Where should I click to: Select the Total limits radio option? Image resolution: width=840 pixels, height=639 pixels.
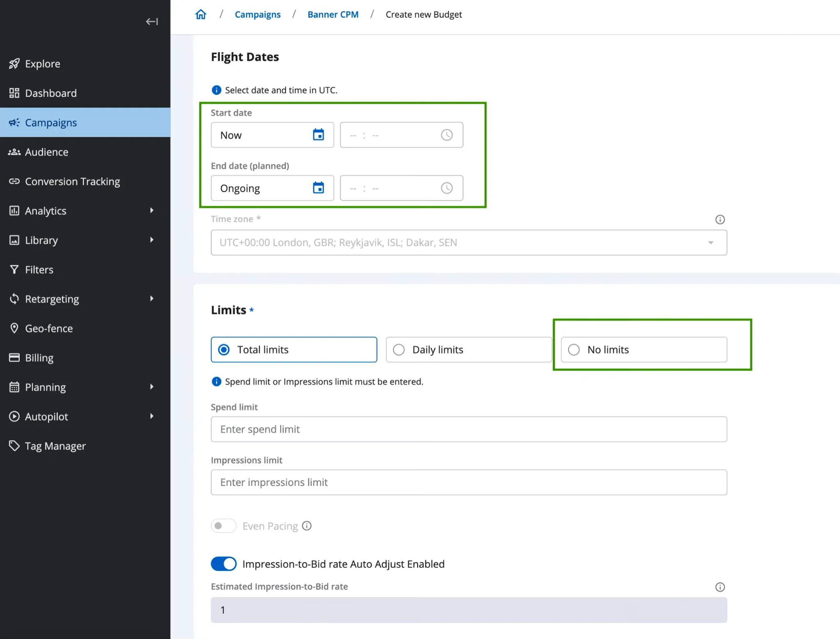tap(294, 350)
